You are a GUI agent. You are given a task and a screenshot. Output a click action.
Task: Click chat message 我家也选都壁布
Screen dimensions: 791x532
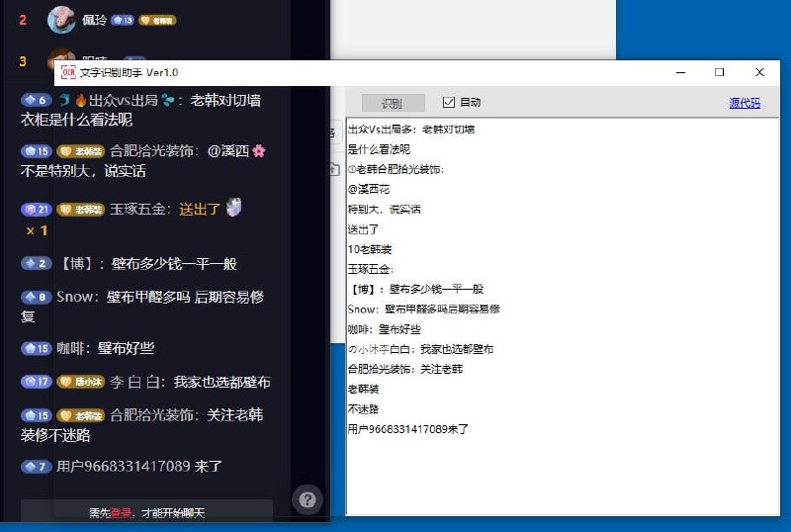point(221,382)
